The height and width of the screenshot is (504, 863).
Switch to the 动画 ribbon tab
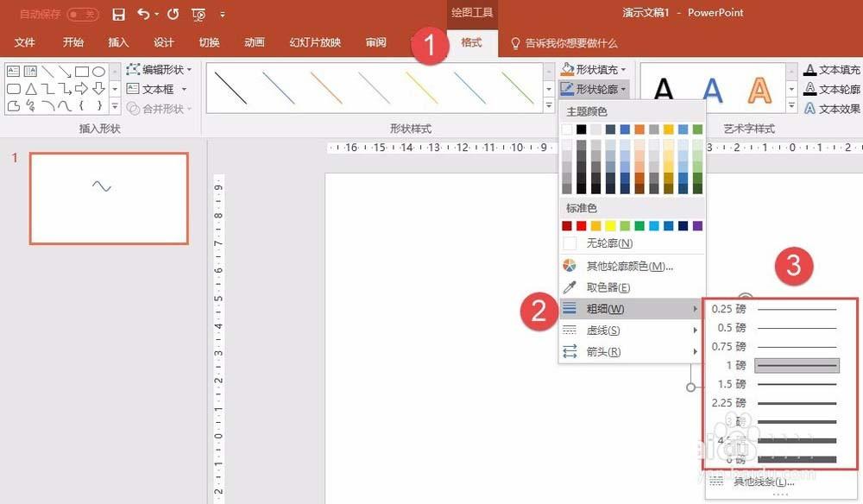tap(254, 42)
